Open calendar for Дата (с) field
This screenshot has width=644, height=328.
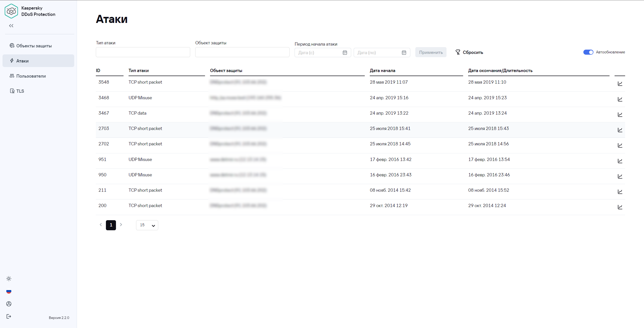click(x=345, y=53)
